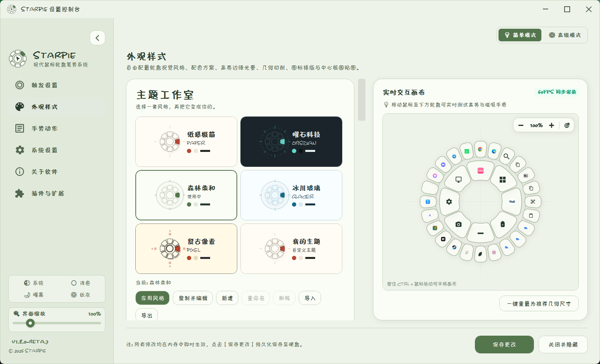This screenshot has height=364, width=600.
Task: Open the 插件与扩展 sidebar page
Action: (x=57, y=193)
